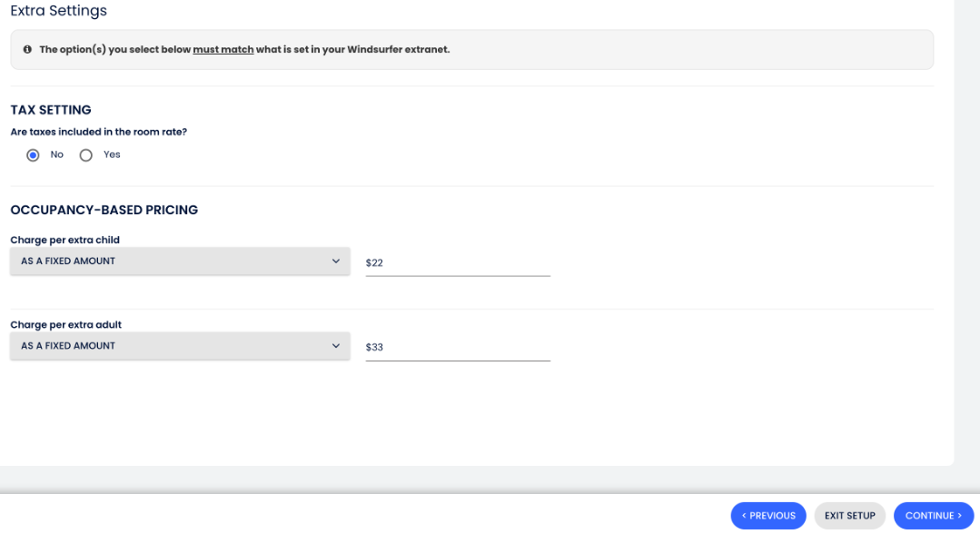980x534 pixels.
Task: Click the 'Yes' label text beside the radio
Action: click(112, 155)
